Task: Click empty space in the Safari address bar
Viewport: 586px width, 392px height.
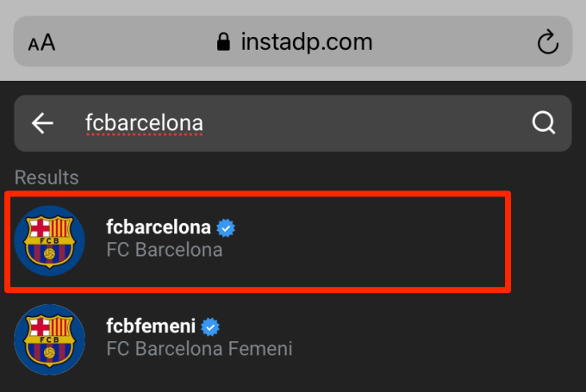Action: pos(448,41)
